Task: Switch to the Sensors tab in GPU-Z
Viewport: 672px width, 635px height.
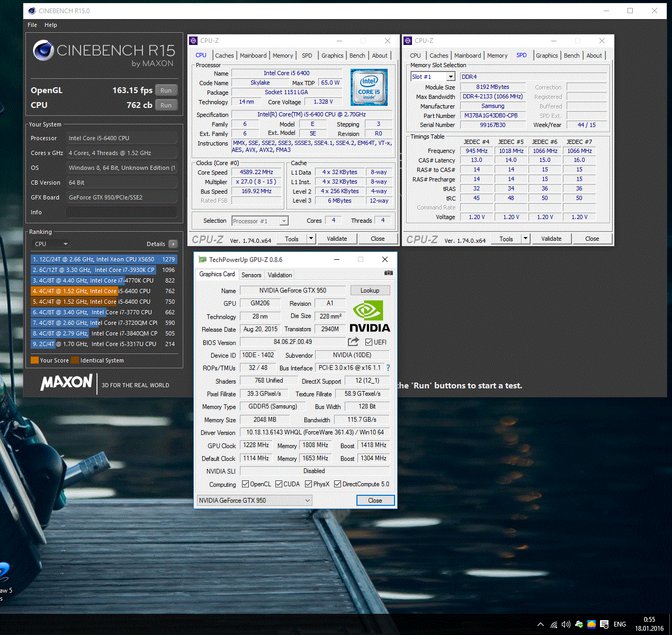Action: click(252, 275)
